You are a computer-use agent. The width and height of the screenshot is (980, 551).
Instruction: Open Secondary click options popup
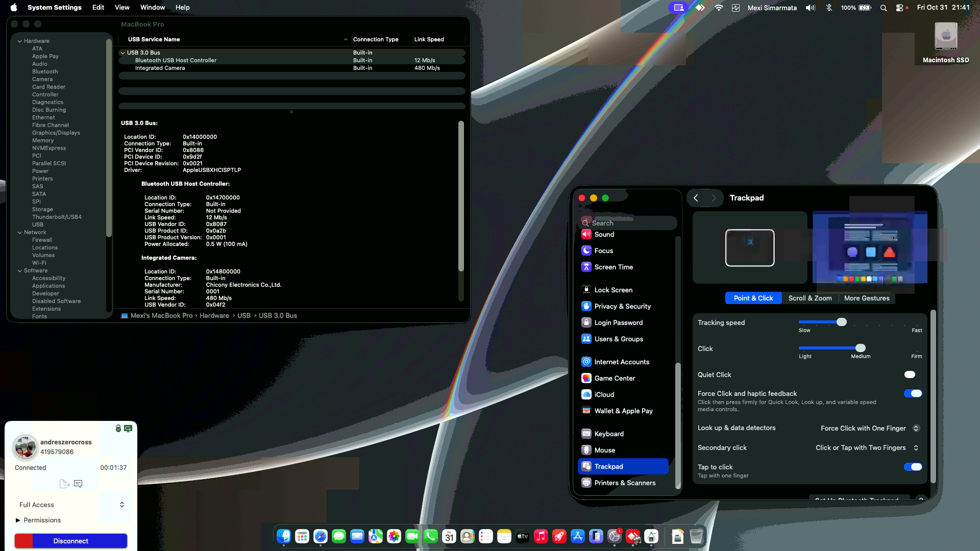[x=867, y=447]
